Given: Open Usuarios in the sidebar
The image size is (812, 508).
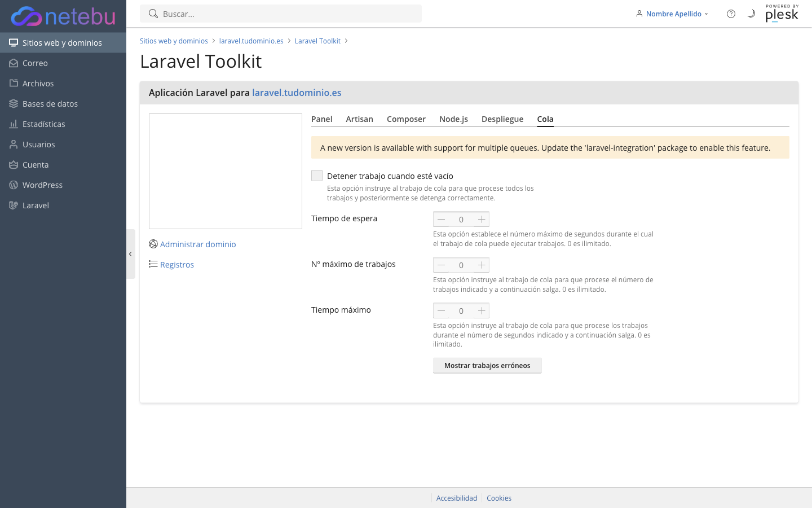Looking at the screenshot, I should point(63,144).
